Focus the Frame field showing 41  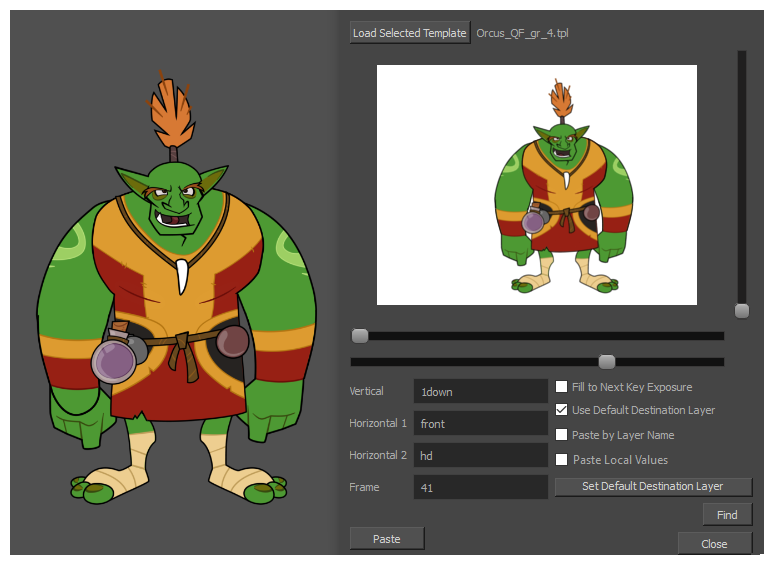pyautogui.click(x=480, y=487)
